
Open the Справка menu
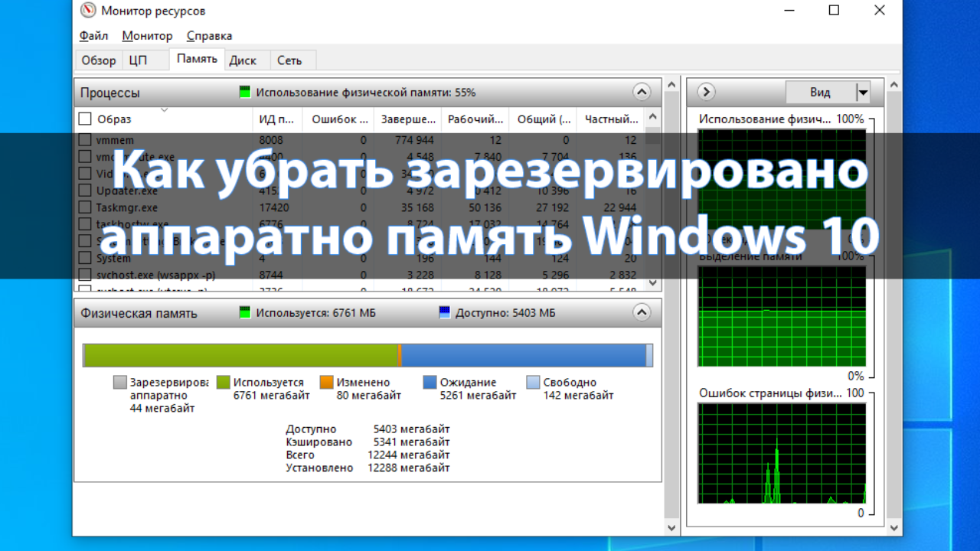[209, 36]
